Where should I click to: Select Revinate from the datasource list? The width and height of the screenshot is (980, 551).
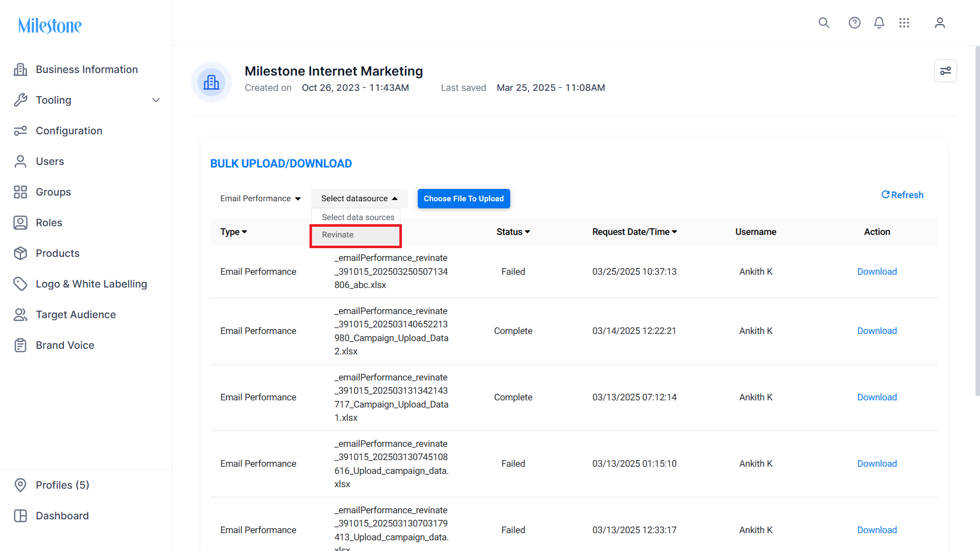pyautogui.click(x=355, y=235)
